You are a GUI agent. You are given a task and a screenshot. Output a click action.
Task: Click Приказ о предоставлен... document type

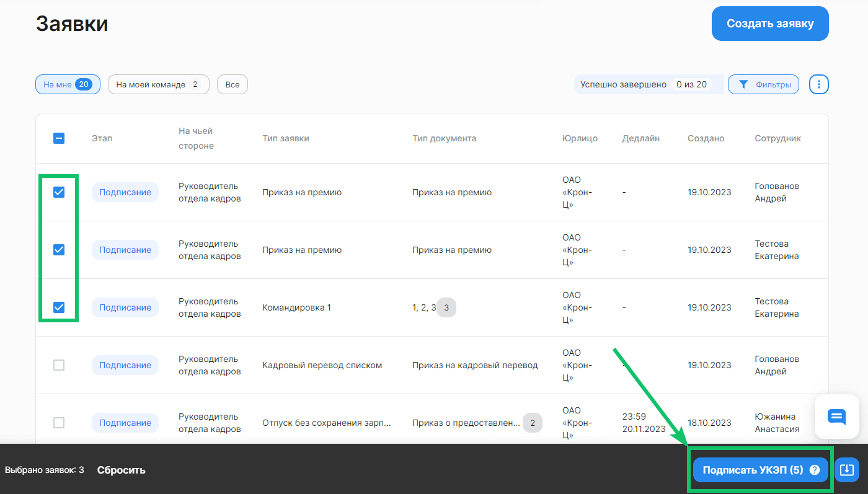tap(466, 423)
